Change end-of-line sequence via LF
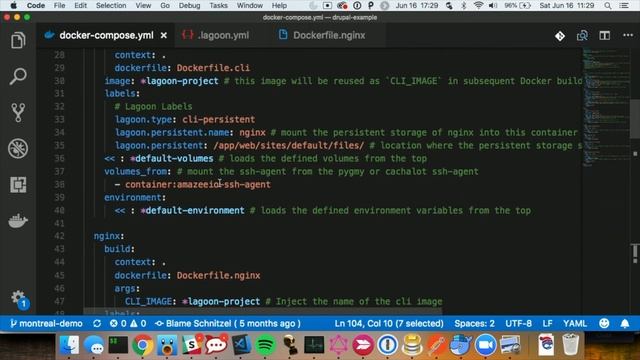 [x=547, y=324]
